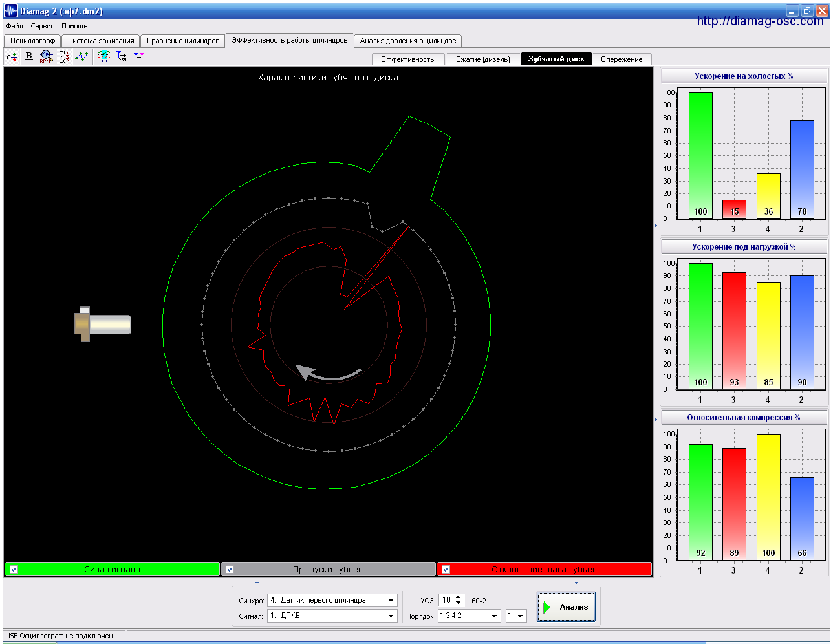The height and width of the screenshot is (644, 833).
Task: Click the marker-to-1234 cylinder order icon
Action: (122, 57)
